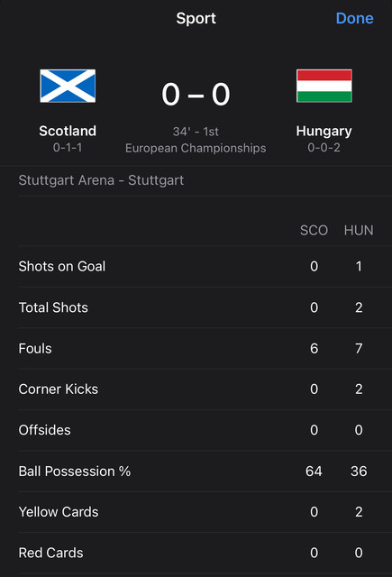Viewport: 392px width, 577px height.
Task: Tap the 0 – 0 score display
Action: tap(196, 95)
